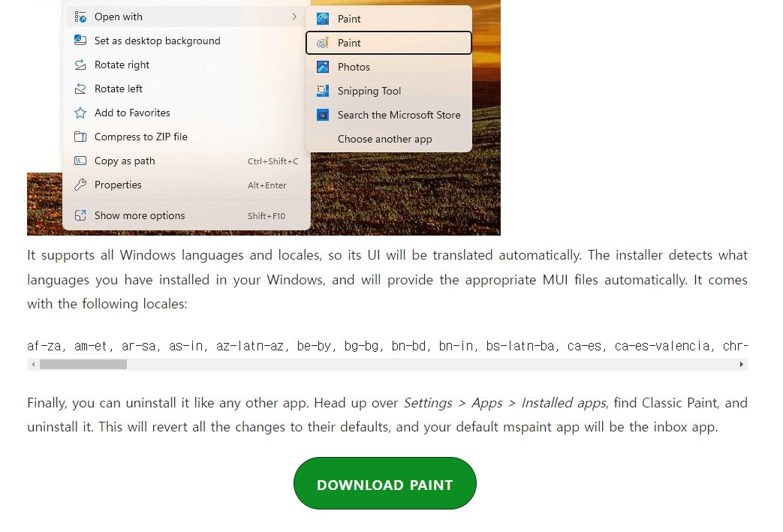This screenshot has width=783, height=532.
Task: Open Snipping Tool from the submenu
Action: (389, 91)
